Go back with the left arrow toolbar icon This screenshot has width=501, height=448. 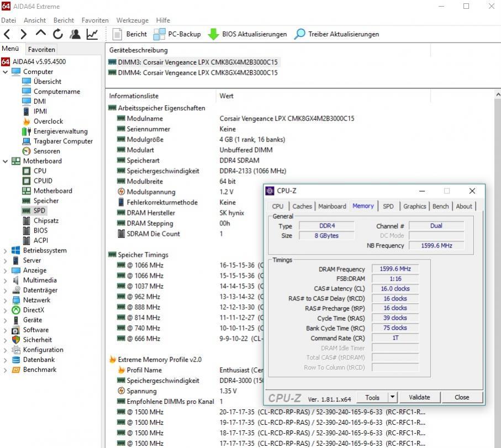pos(7,34)
